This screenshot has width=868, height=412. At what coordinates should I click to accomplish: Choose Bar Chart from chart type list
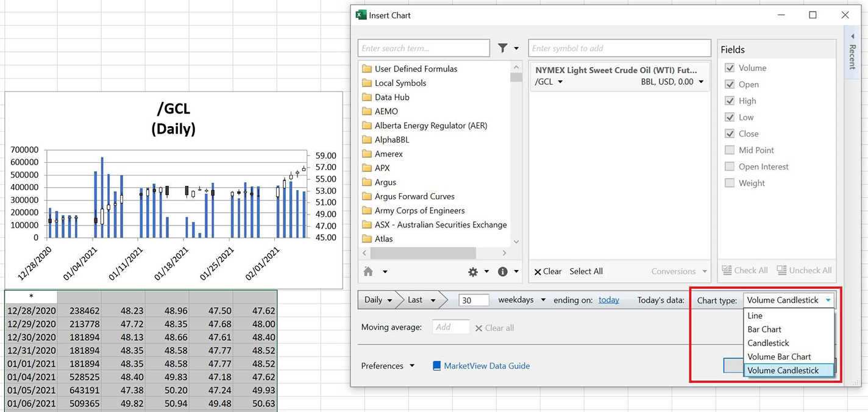[x=789, y=329]
